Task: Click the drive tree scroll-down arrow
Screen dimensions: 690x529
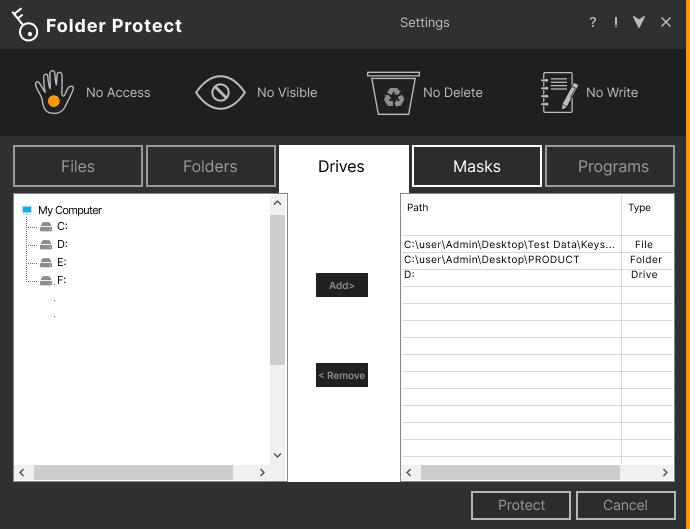Action: point(277,455)
